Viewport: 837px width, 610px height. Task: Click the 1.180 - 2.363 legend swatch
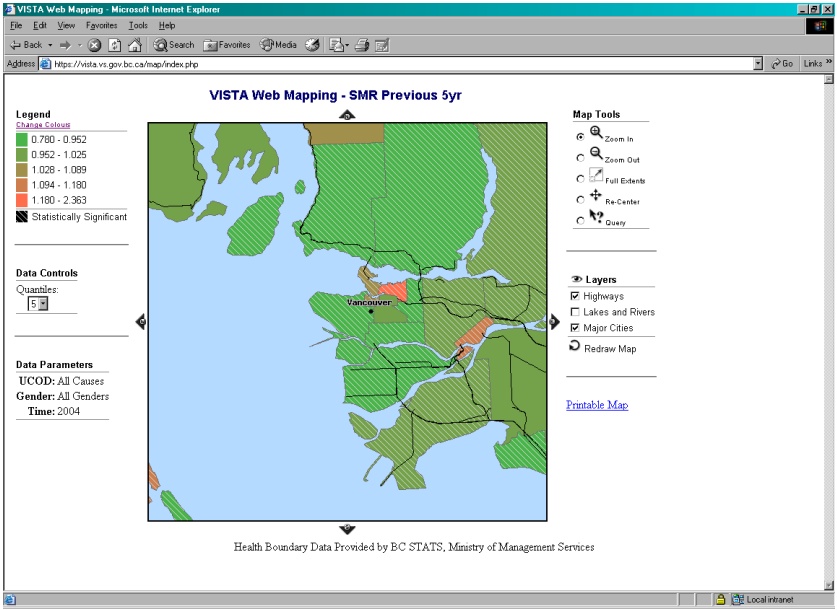22,200
